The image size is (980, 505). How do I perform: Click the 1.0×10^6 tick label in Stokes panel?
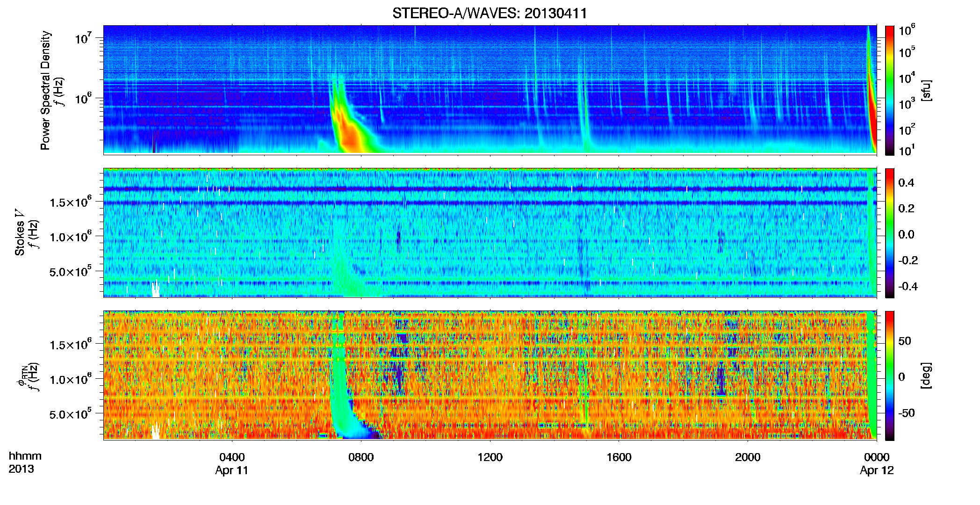pos(70,237)
